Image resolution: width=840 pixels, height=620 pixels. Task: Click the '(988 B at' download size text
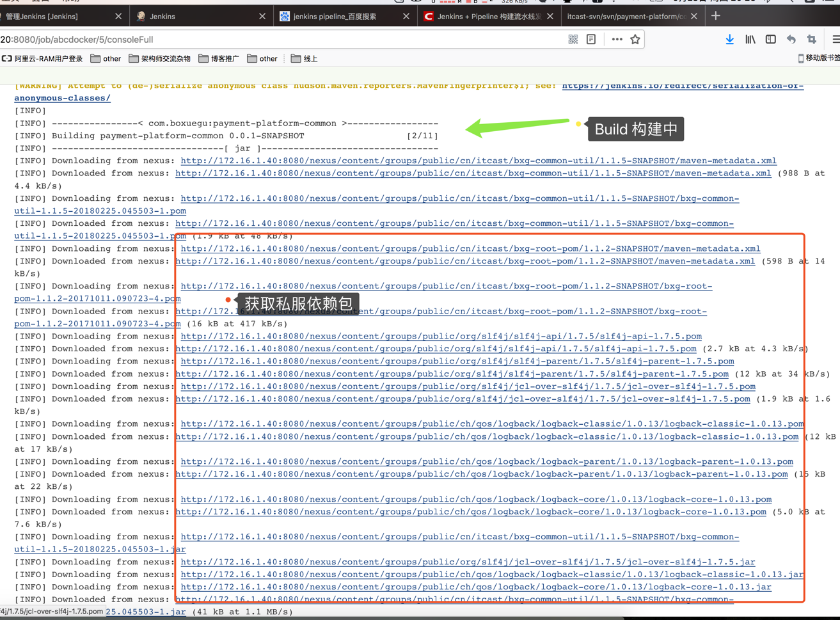[801, 173]
